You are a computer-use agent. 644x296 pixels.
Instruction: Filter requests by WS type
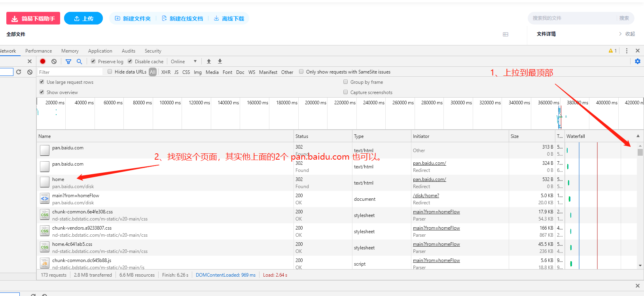252,72
